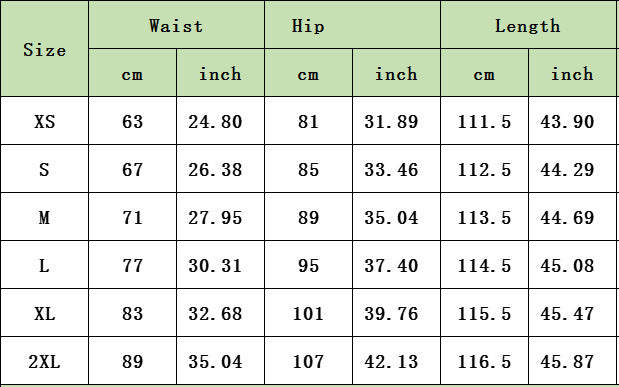619x387 pixels.
Task: Click the inch subheader under Hip
Action: click(x=396, y=73)
